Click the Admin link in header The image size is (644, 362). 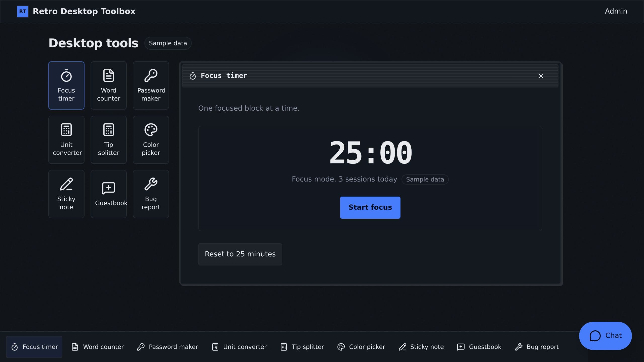[x=616, y=11]
